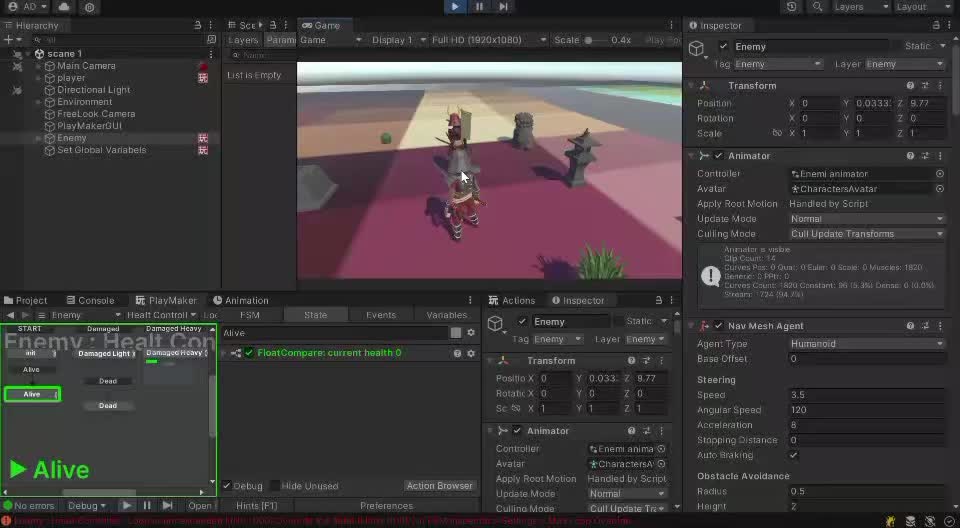Open Unity version control settings icon
This screenshot has height=528, width=960.
89,7
